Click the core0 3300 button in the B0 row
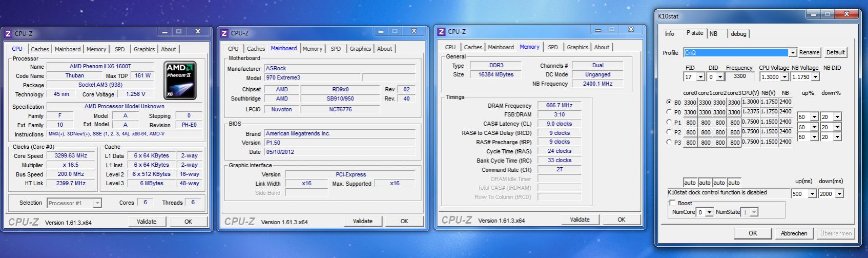The height and width of the screenshot is (258, 868). 690,103
